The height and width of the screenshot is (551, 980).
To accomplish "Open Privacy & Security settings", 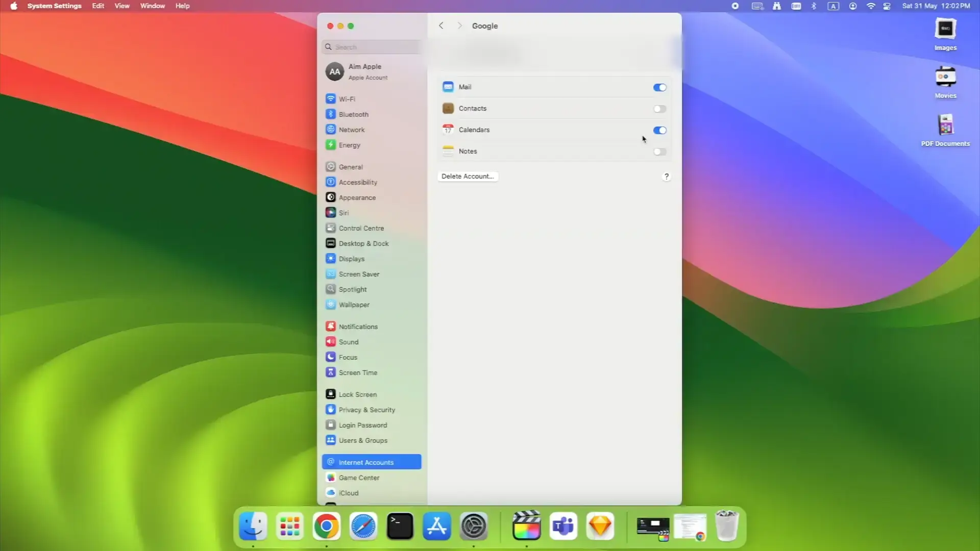I will pos(366,410).
